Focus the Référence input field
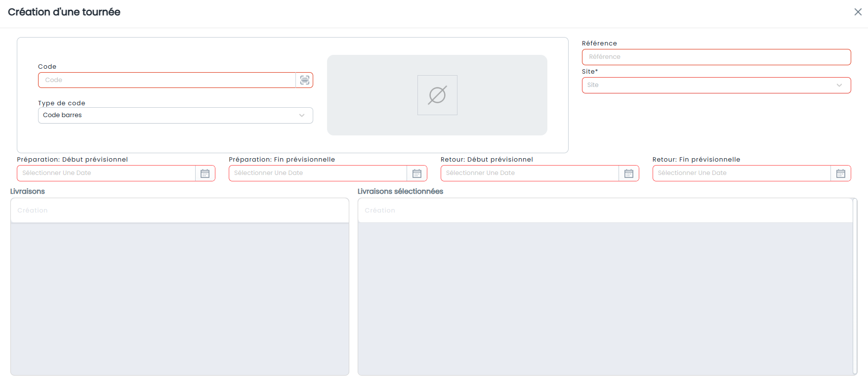868x385 pixels. point(716,57)
